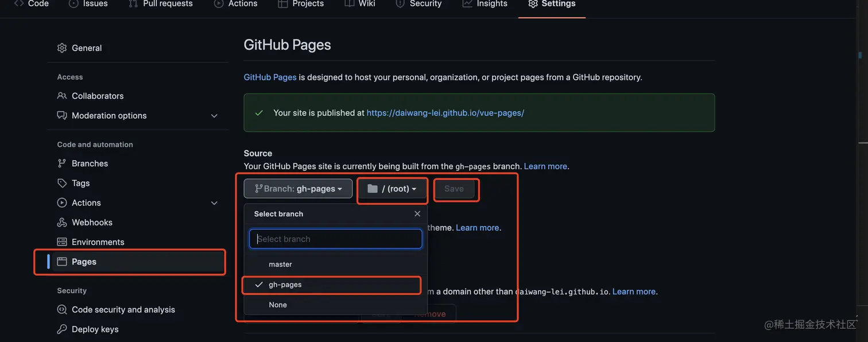This screenshot has width=868, height=342.
Task: Open the Issues tab
Action: 89,3
